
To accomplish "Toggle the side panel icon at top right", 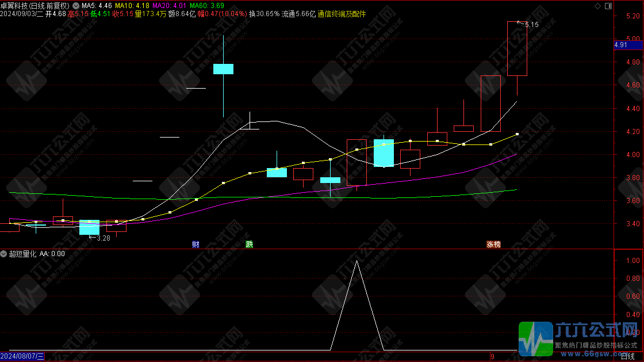I will click(x=608, y=6).
